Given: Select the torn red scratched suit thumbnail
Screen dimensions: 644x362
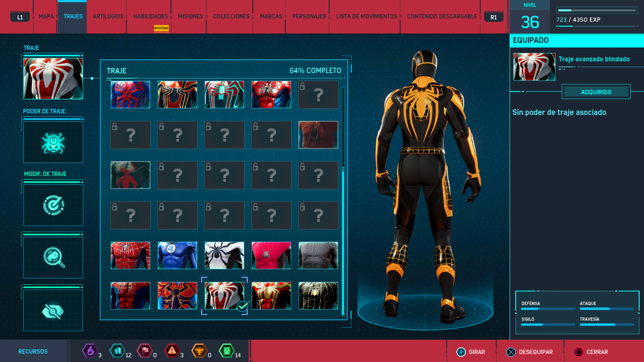Looking at the screenshot, I should point(318,135).
